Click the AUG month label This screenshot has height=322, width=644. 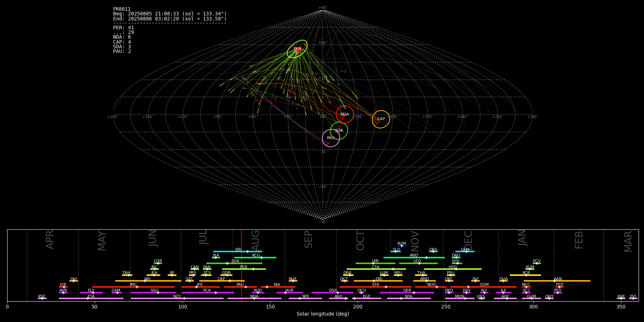[x=255, y=240]
